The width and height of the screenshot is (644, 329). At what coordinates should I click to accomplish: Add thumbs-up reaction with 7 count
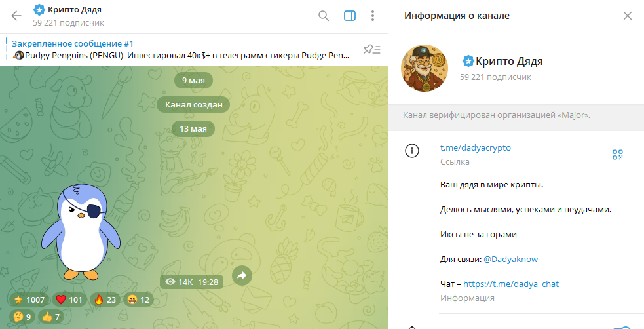click(51, 317)
